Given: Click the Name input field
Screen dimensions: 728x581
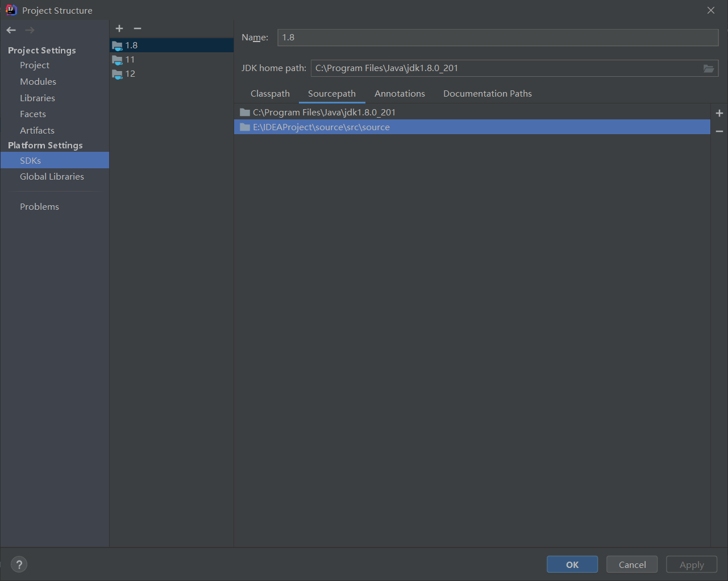Looking at the screenshot, I should tap(498, 38).
